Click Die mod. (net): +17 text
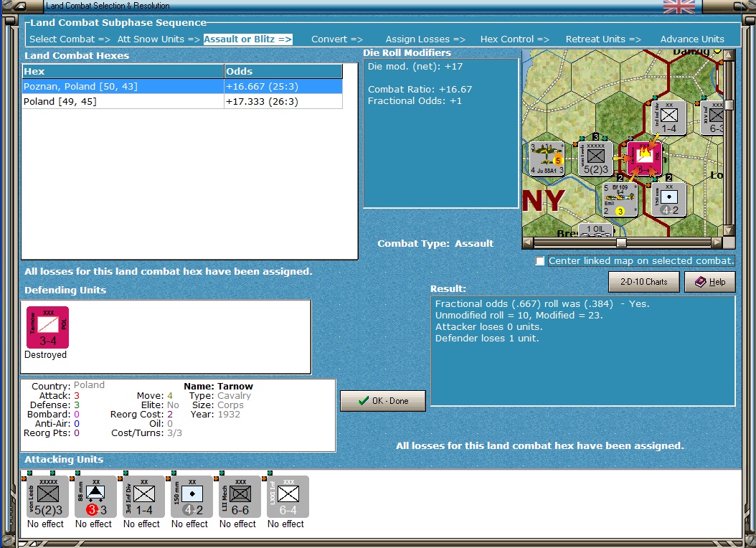 [415, 67]
